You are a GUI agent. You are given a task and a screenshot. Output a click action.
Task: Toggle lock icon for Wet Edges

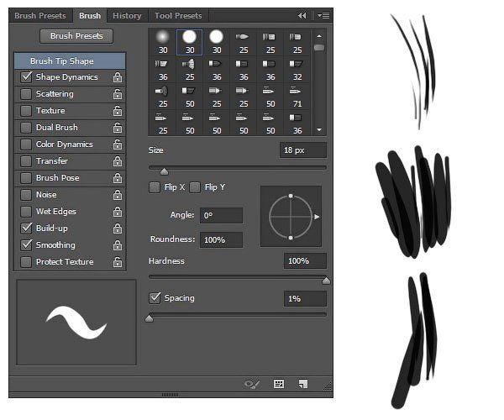(x=118, y=212)
